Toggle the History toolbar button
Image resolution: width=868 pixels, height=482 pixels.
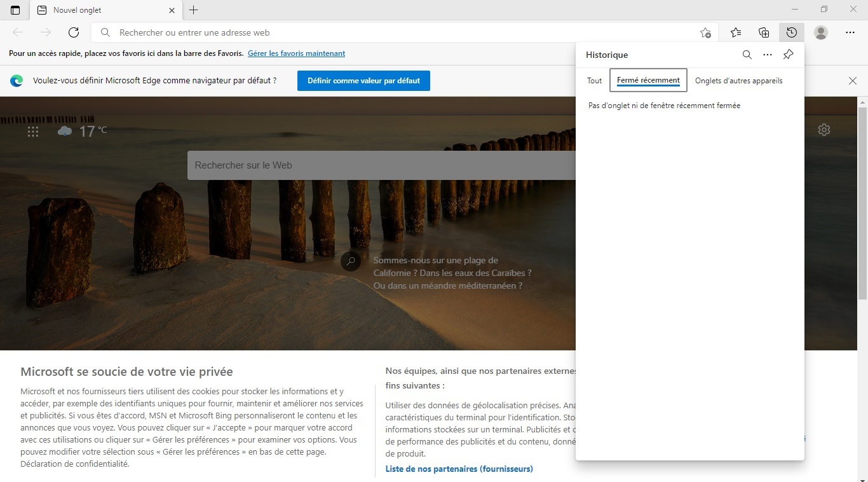(x=792, y=32)
